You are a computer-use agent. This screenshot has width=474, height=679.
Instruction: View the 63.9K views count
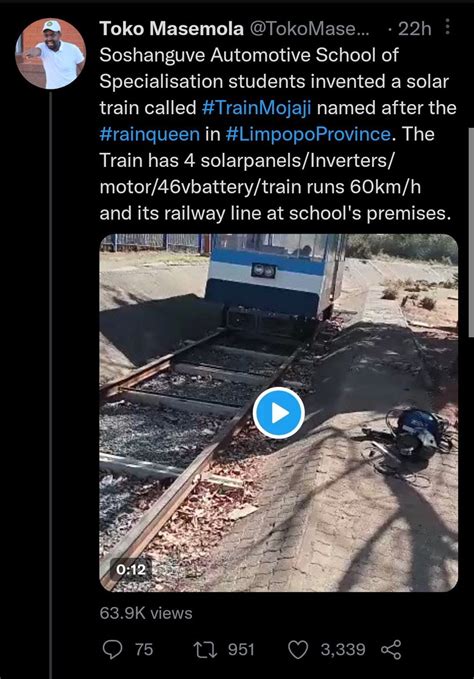click(x=146, y=613)
